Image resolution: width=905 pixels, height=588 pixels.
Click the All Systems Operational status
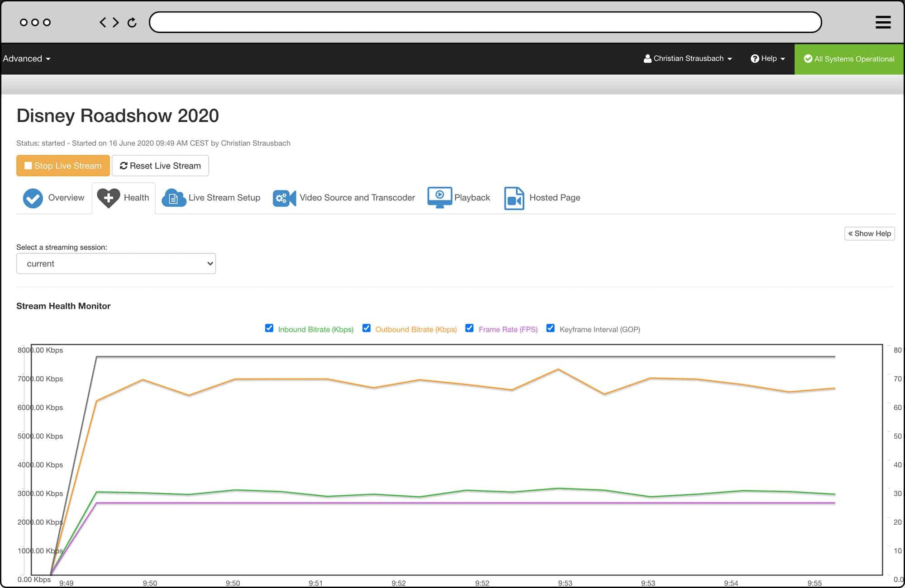click(x=849, y=59)
